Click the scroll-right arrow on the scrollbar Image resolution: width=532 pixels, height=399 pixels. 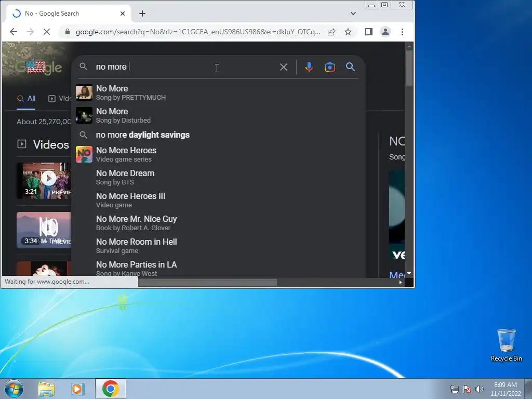point(401,282)
